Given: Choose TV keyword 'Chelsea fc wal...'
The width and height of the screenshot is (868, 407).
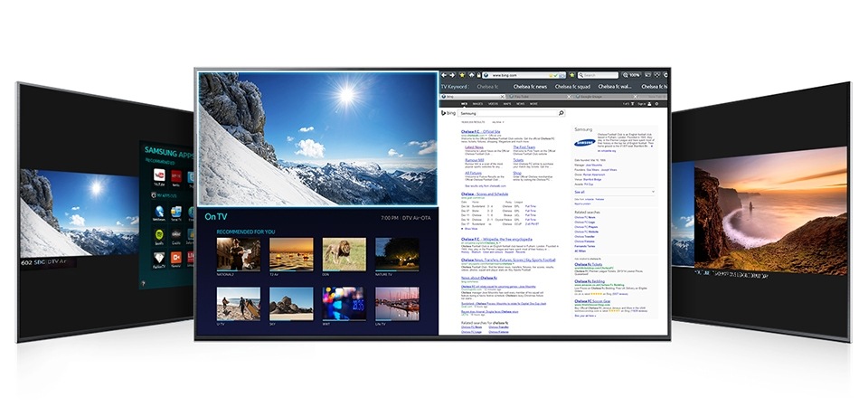Looking at the screenshot, I should 615,87.
